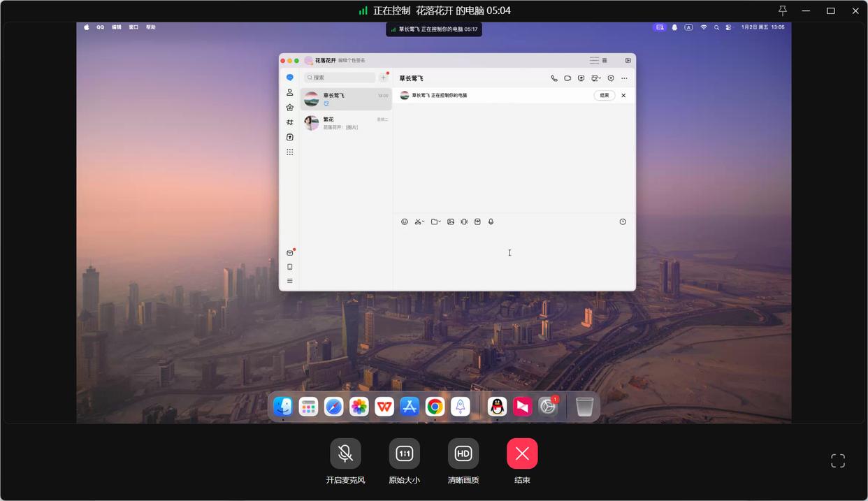
Task: Open the Messages tab in QQ sidebar
Action: click(289, 78)
